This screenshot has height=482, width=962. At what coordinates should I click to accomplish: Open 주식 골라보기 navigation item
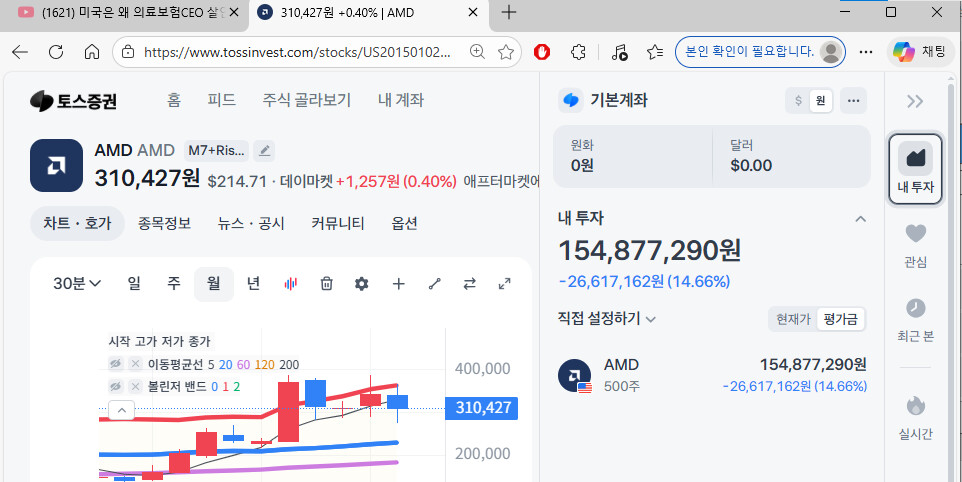pyautogui.click(x=307, y=100)
